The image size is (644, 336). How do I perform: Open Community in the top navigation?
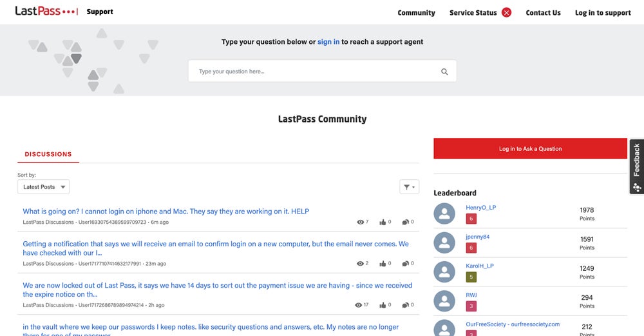[416, 13]
